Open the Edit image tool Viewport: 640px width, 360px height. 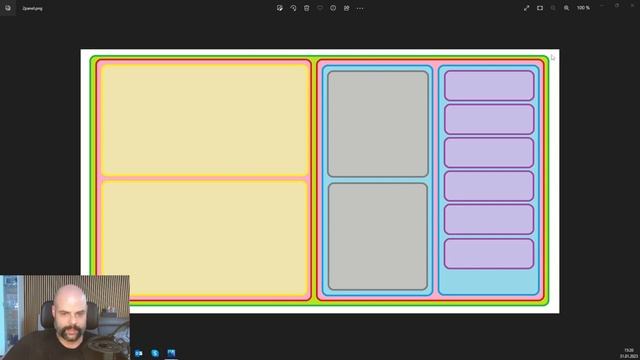280,8
